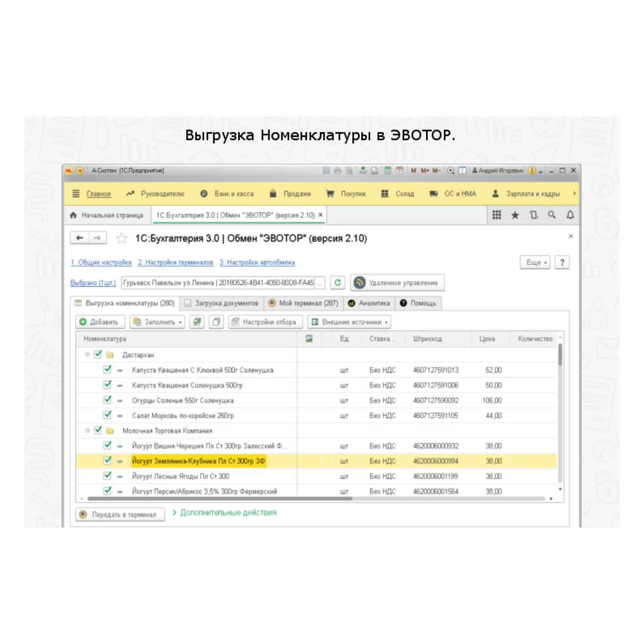
Task: Click the green refresh terminal button
Action: (337, 283)
